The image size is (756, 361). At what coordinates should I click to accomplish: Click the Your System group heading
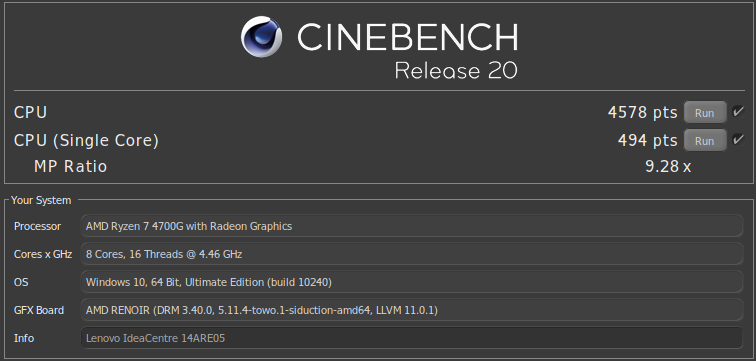(41, 200)
